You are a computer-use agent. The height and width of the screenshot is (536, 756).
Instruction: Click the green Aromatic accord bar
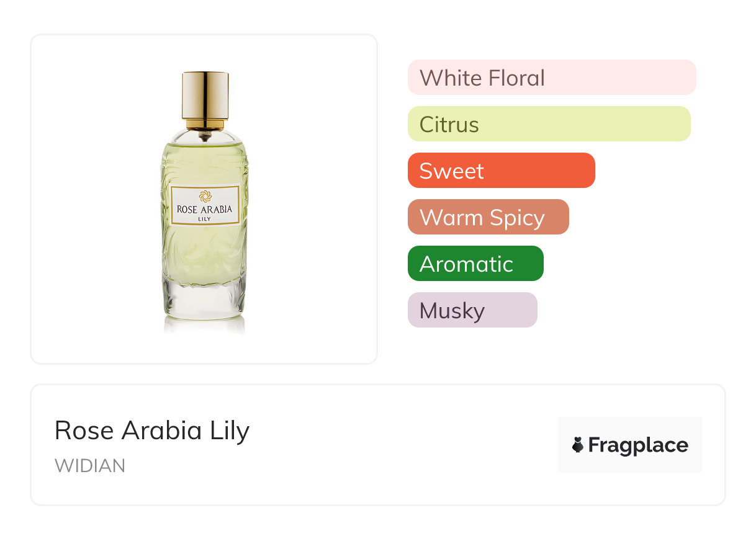pyautogui.click(x=475, y=264)
